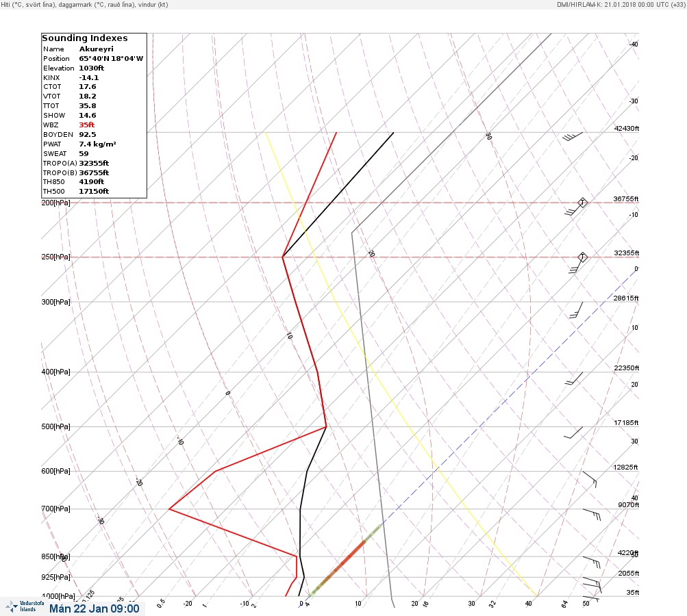Click the CTOT value 17.6
This screenshot has width=687, height=616.
(88, 87)
